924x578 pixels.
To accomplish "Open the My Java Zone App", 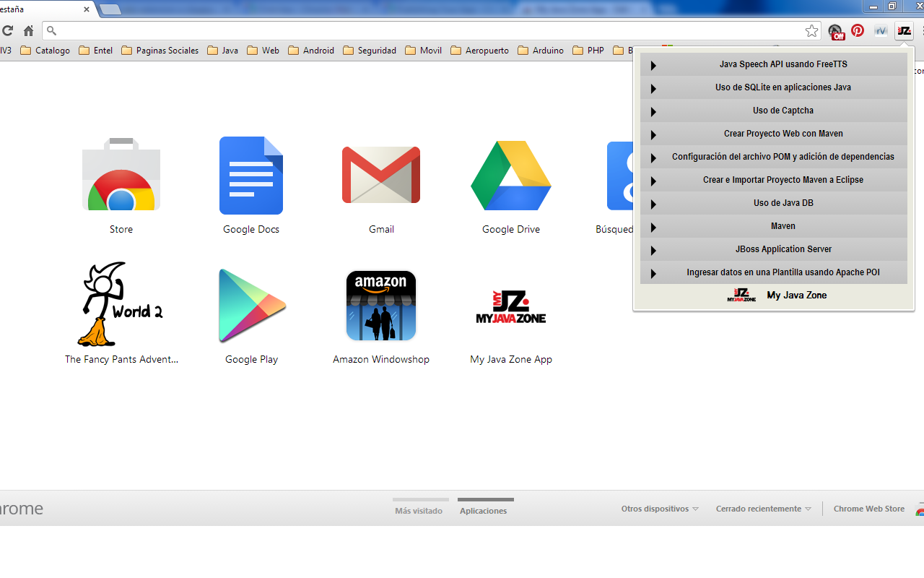I will [510, 305].
